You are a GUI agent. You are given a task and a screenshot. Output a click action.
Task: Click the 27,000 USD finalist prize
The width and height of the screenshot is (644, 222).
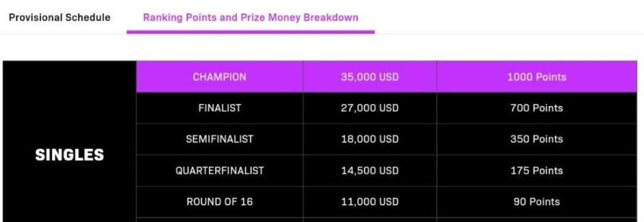[370, 108]
